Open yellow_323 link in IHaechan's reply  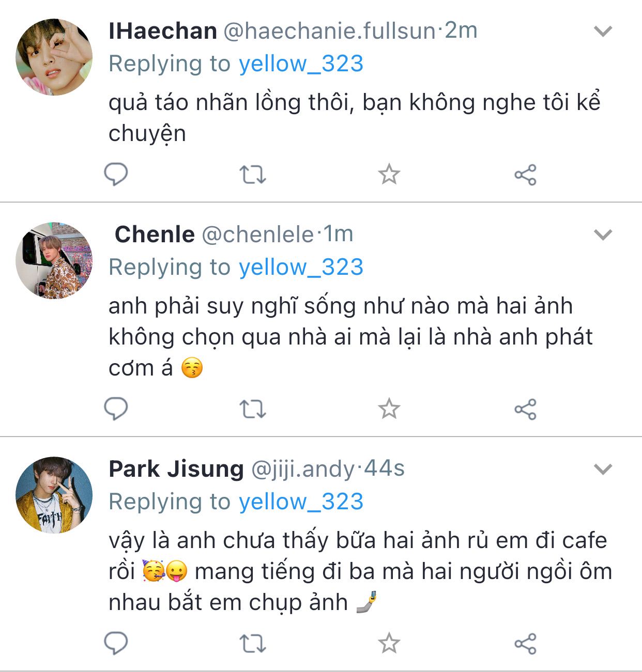[301, 64]
